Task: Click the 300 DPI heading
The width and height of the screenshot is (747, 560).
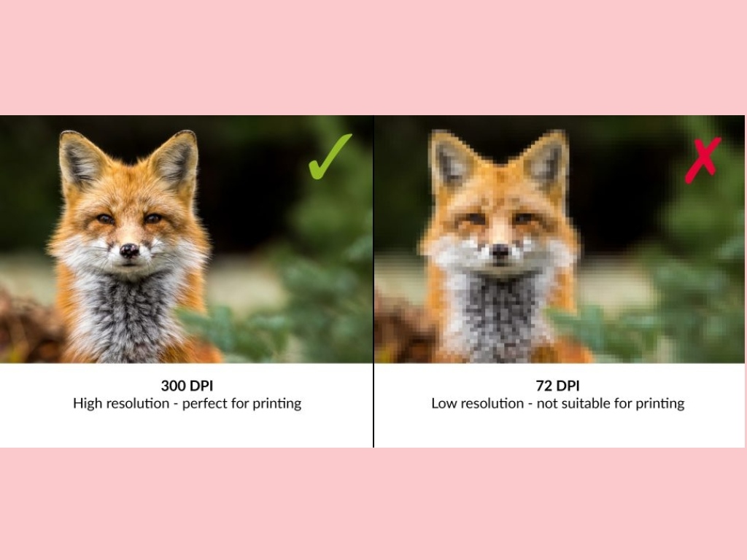Action: (x=187, y=386)
